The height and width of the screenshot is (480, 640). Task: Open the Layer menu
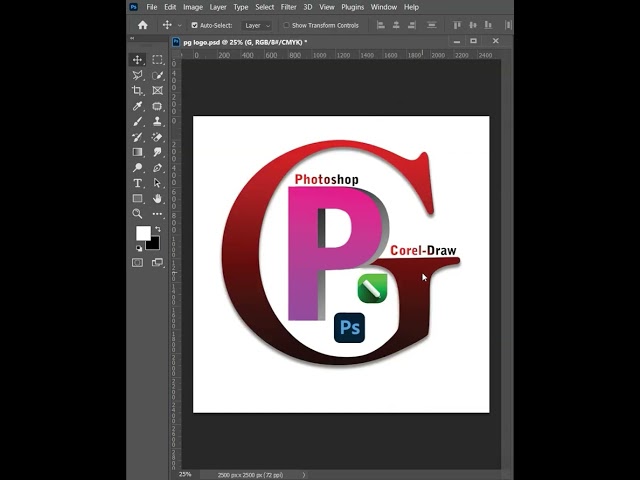[218, 7]
